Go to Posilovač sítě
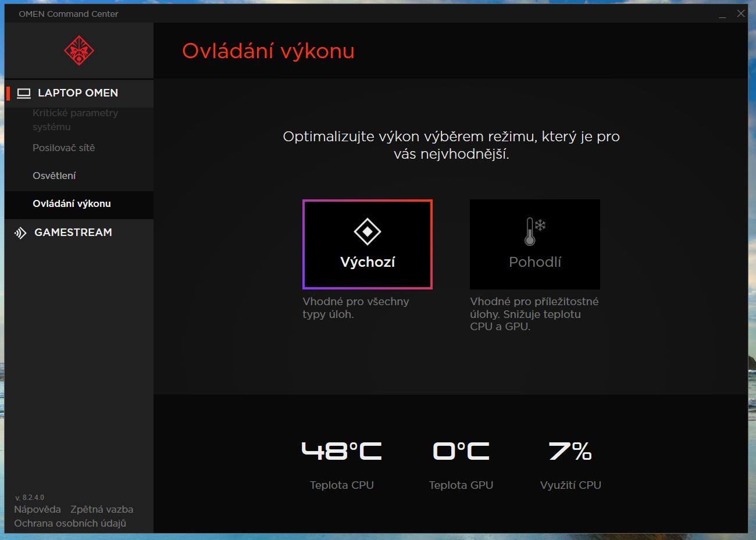The width and height of the screenshot is (756, 540). click(64, 148)
